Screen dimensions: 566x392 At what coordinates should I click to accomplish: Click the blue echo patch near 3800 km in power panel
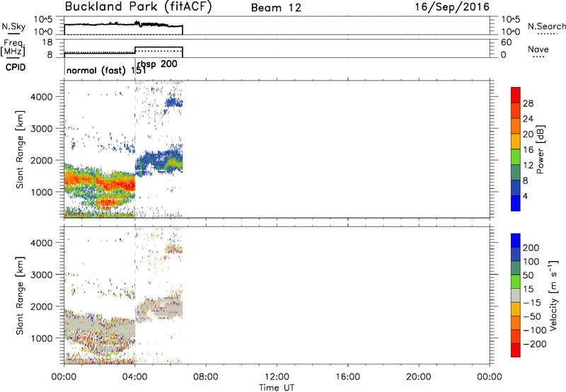(174, 103)
